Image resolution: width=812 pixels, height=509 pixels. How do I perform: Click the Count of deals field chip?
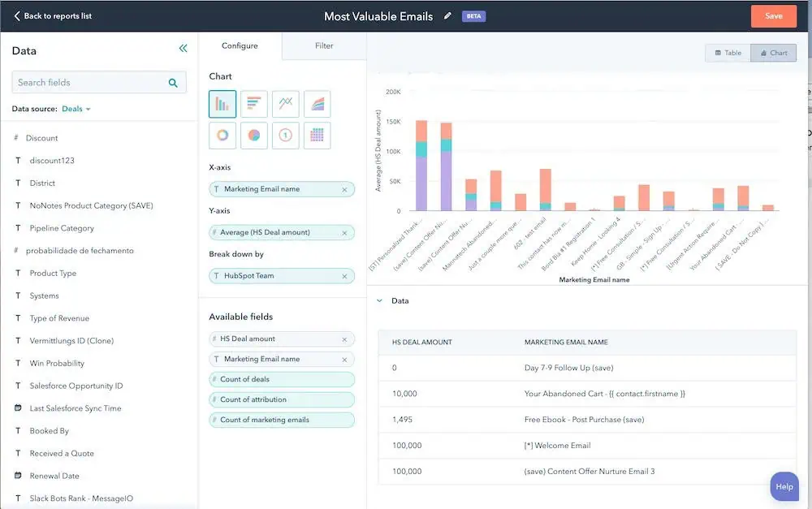click(282, 380)
